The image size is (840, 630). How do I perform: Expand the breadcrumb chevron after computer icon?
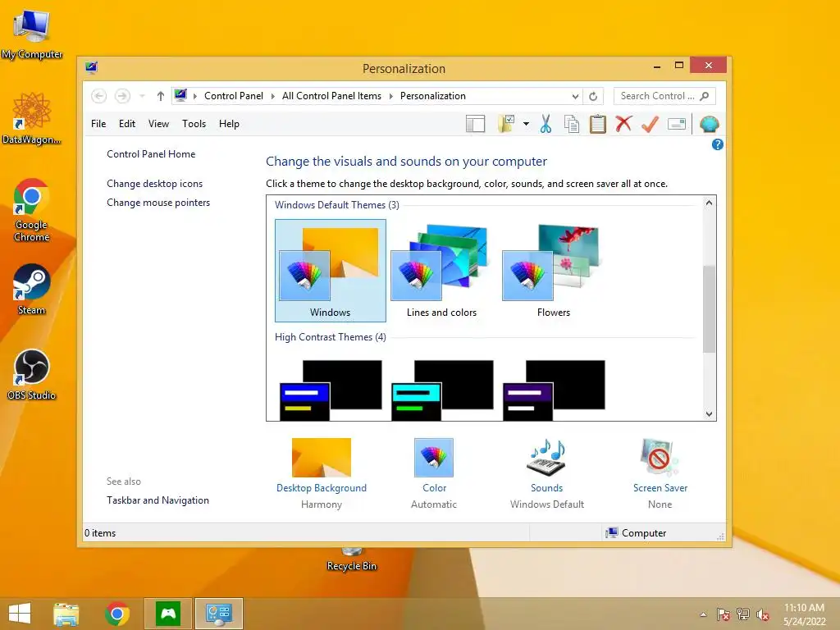195,96
